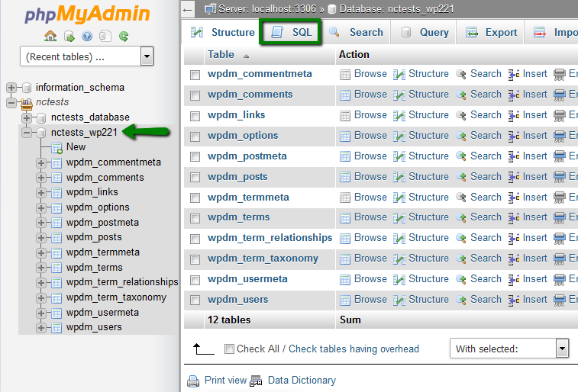Click table icon beside wpdm_posts in tree
This screenshot has height=392, width=578.
(57, 238)
